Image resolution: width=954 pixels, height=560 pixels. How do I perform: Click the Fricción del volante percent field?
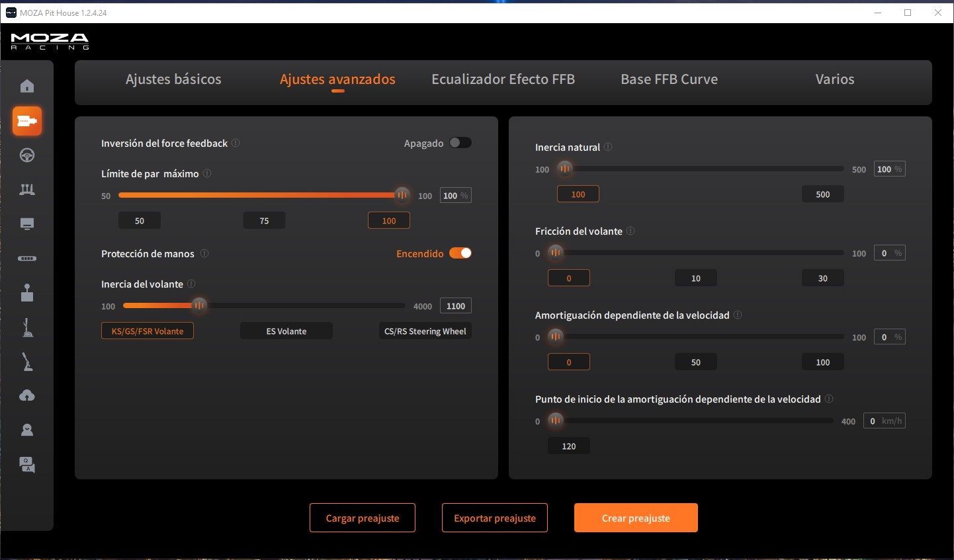click(890, 253)
